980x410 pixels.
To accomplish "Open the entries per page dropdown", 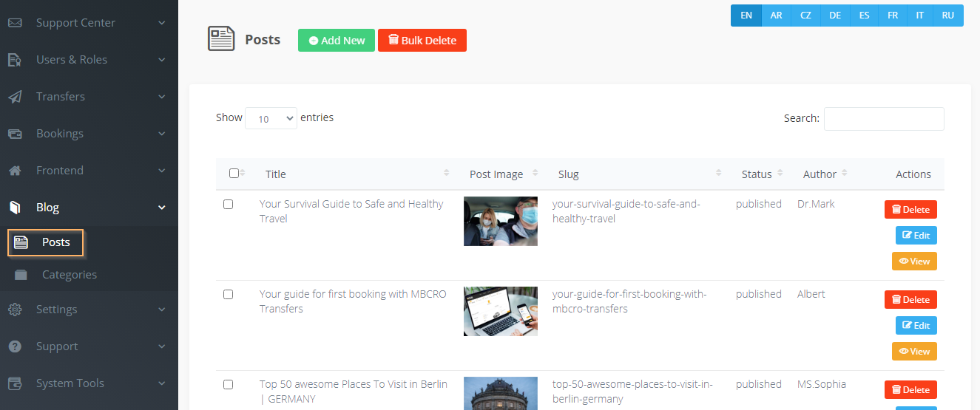I will coord(271,118).
